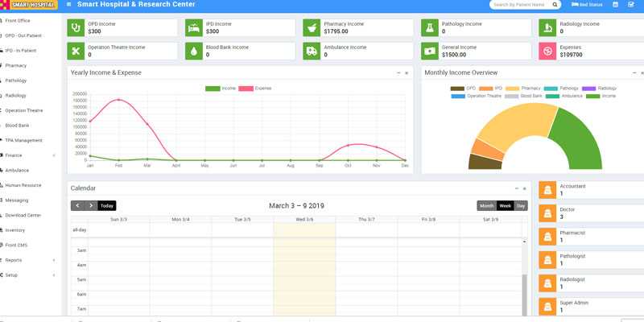644x322 pixels.
Task: Click the Search By Patient Name field
Action: tap(519, 5)
